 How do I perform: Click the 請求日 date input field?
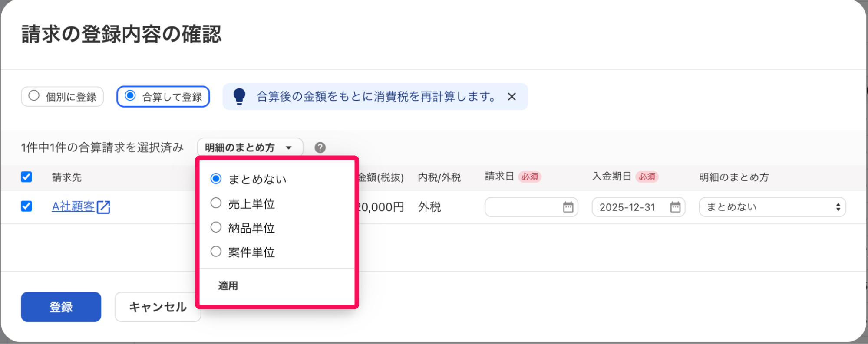531,207
